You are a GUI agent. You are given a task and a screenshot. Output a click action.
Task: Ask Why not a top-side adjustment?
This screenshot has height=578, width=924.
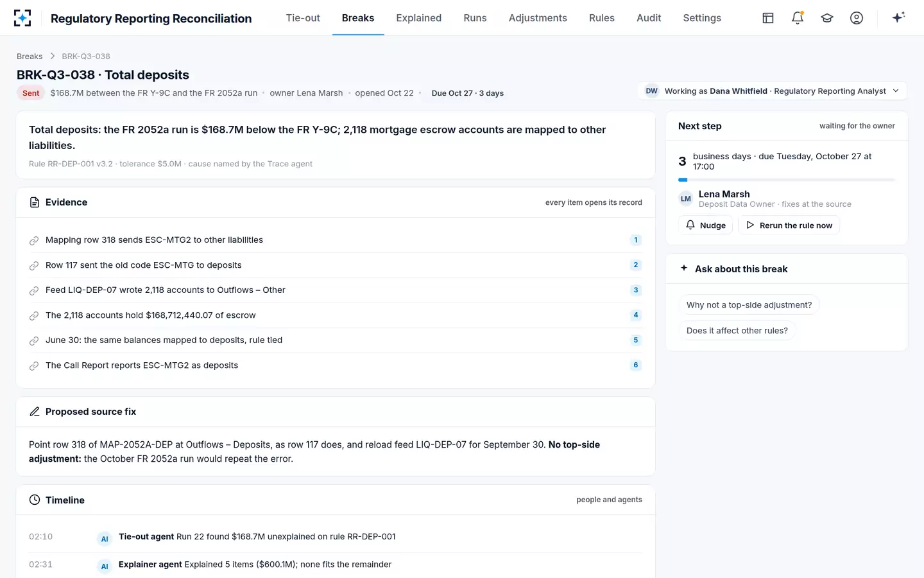click(749, 305)
